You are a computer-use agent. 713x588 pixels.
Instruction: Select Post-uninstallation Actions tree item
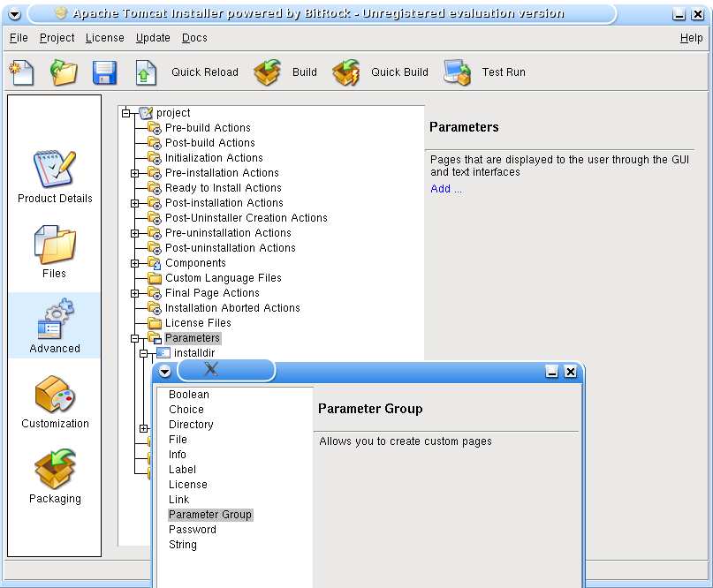[x=230, y=248]
